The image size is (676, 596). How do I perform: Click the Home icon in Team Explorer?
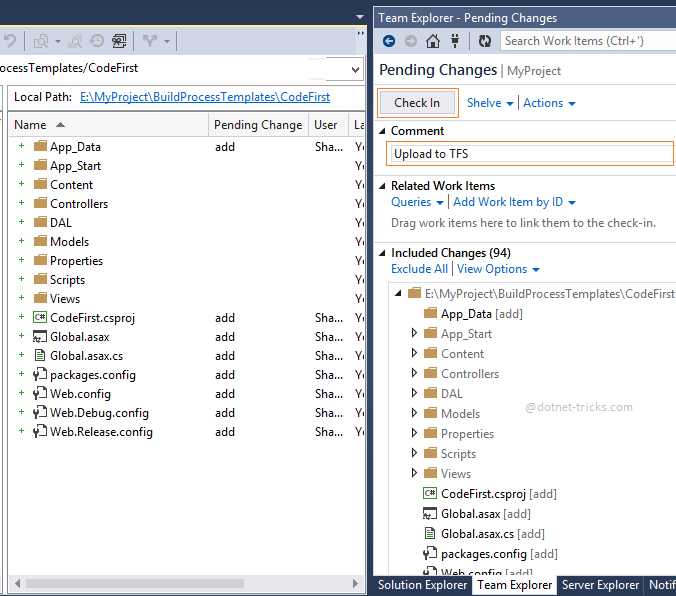click(x=432, y=41)
